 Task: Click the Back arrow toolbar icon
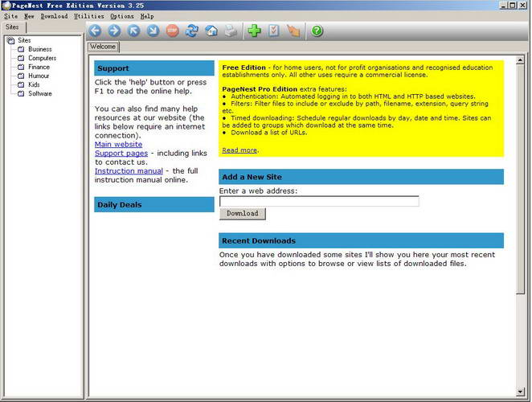(95, 31)
